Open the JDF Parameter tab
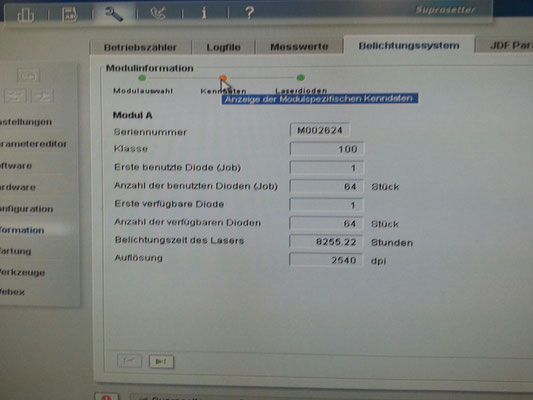The width and height of the screenshot is (533, 400). tap(505, 45)
